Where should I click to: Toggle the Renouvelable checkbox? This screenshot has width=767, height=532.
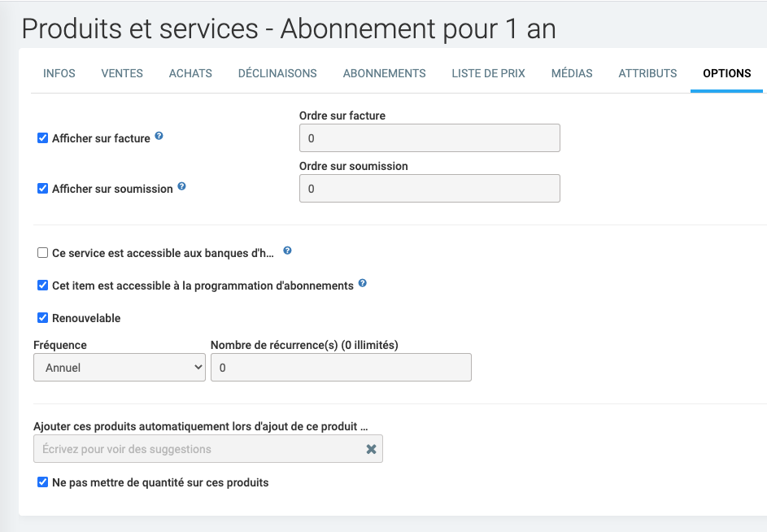click(43, 318)
